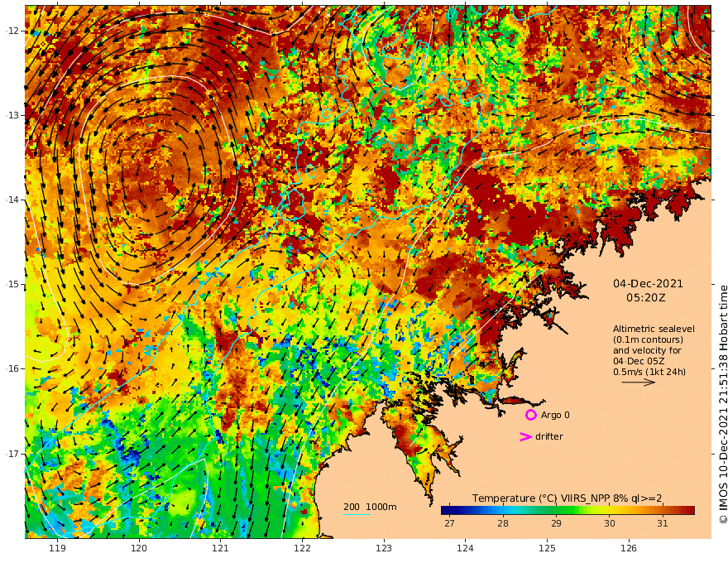Click the longitude axis label 124
The width and height of the screenshot is (728, 563).
click(x=466, y=548)
